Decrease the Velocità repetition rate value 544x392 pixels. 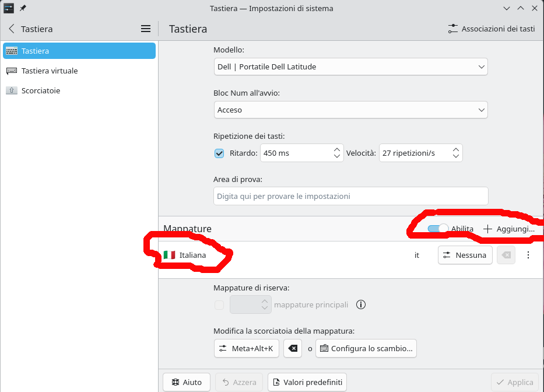[456, 157]
